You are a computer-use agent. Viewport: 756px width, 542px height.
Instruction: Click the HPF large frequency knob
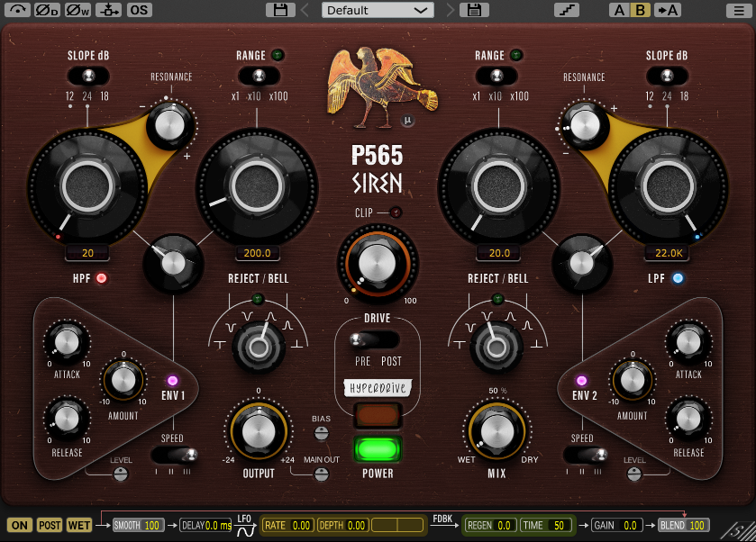[87, 186]
